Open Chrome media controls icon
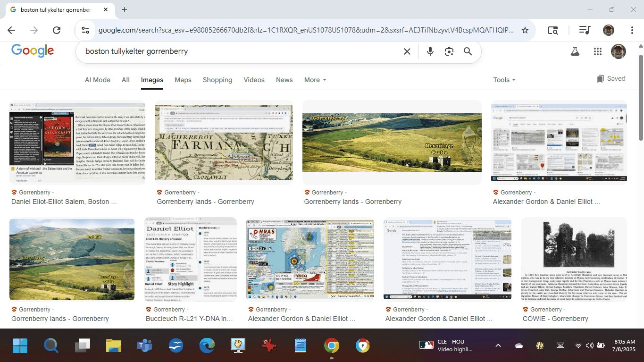The height and width of the screenshot is (362, 644). [x=584, y=30]
